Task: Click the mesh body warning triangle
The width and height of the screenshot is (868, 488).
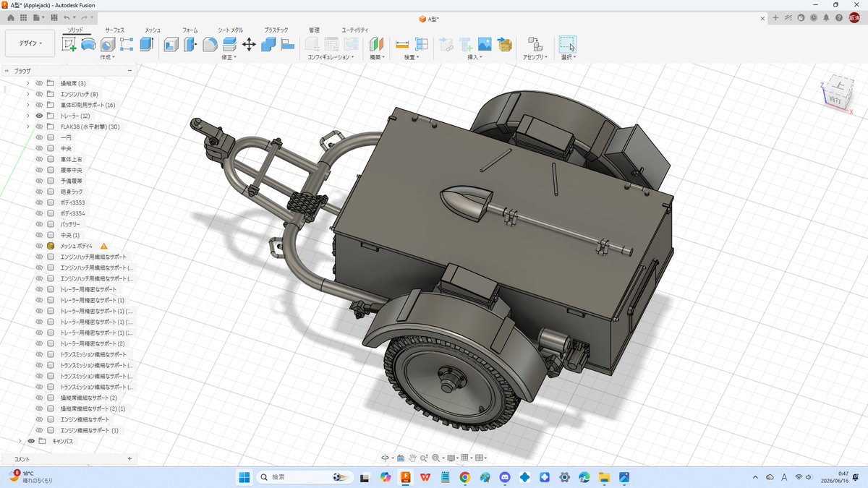Action: pyautogui.click(x=104, y=246)
